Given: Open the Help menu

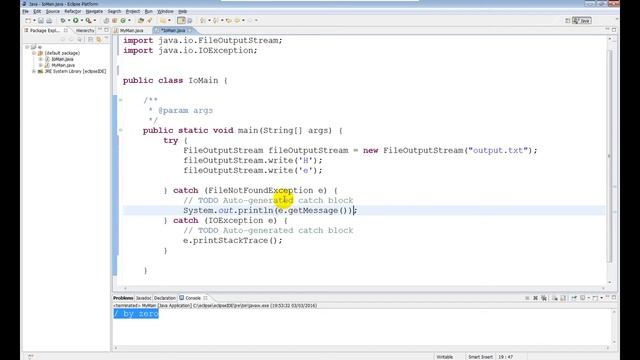Looking at the screenshot, I should pyautogui.click(x=182, y=11).
